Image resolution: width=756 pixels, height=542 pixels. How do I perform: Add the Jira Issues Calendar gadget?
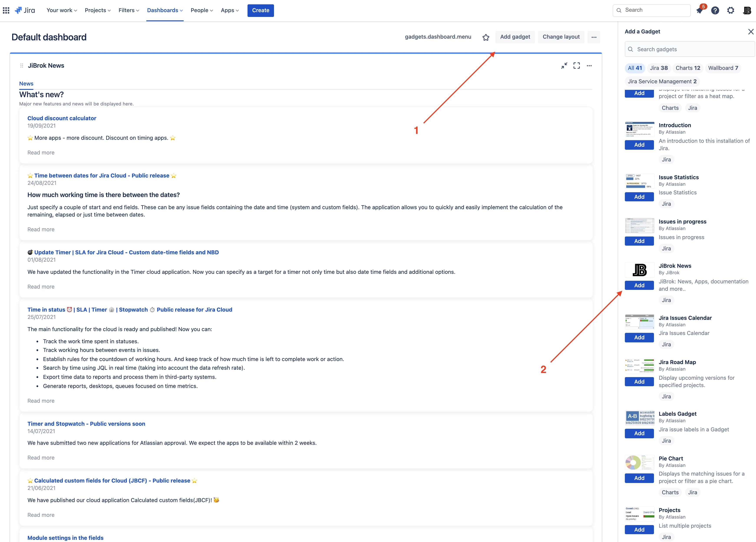(x=639, y=337)
